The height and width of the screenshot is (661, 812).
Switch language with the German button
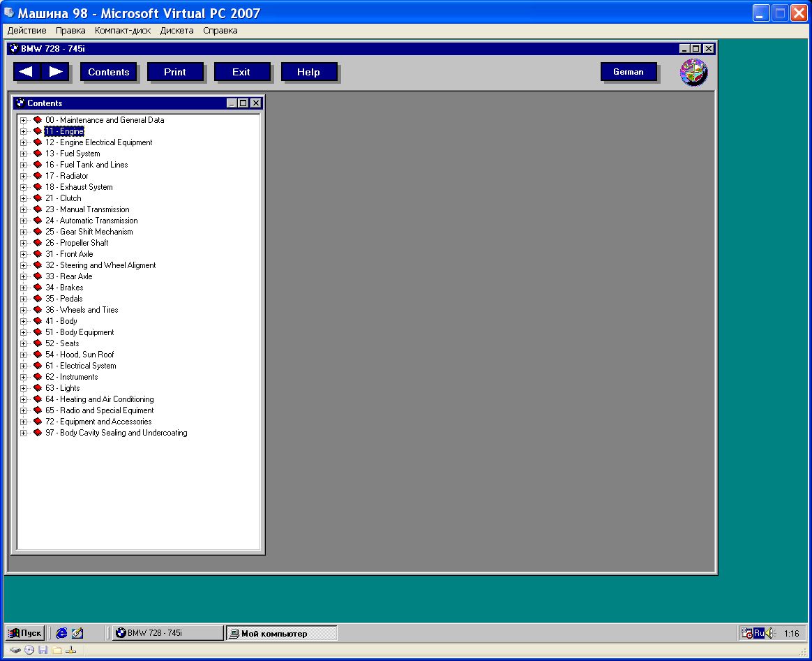coord(628,72)
